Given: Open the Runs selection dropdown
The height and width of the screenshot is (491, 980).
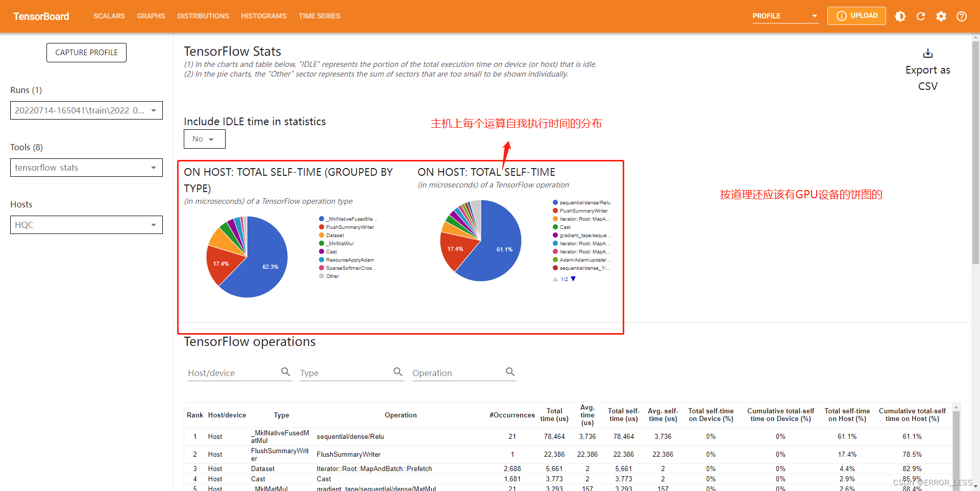Looking at the screenshot, I should click(86, 110).
